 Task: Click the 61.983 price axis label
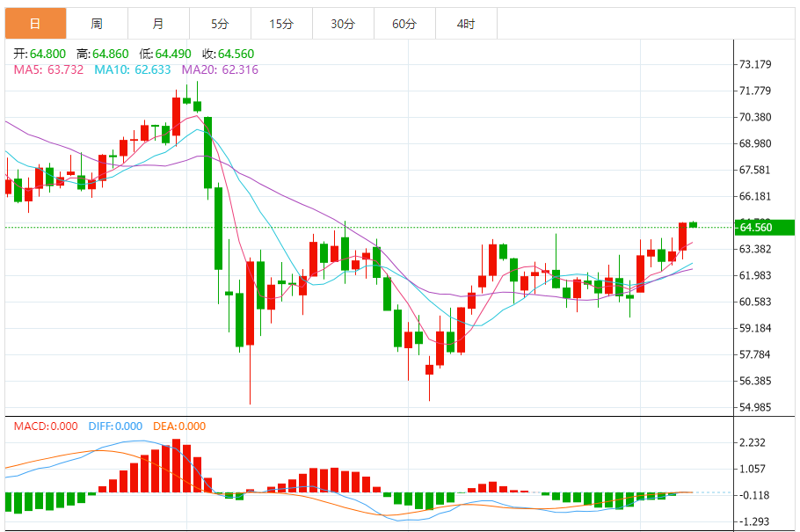[x=755, y=276]
